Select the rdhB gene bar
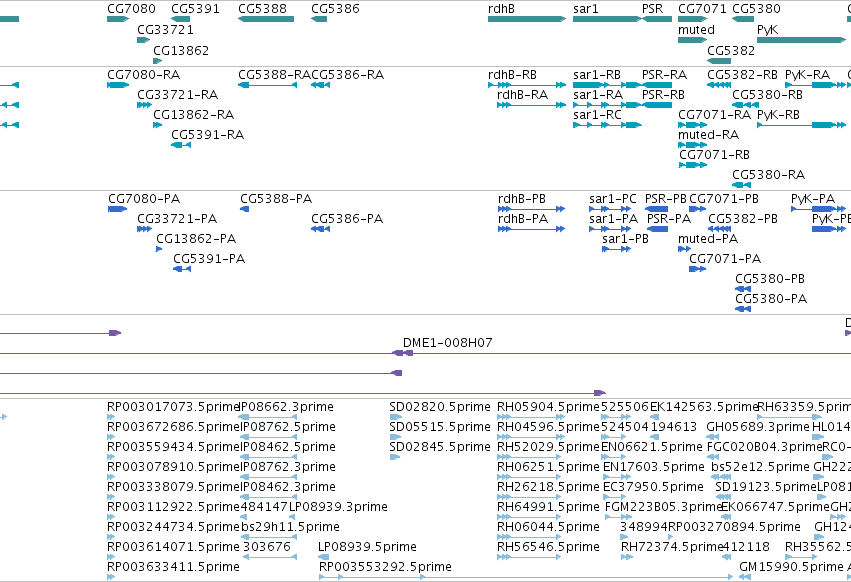 point(527,19)
